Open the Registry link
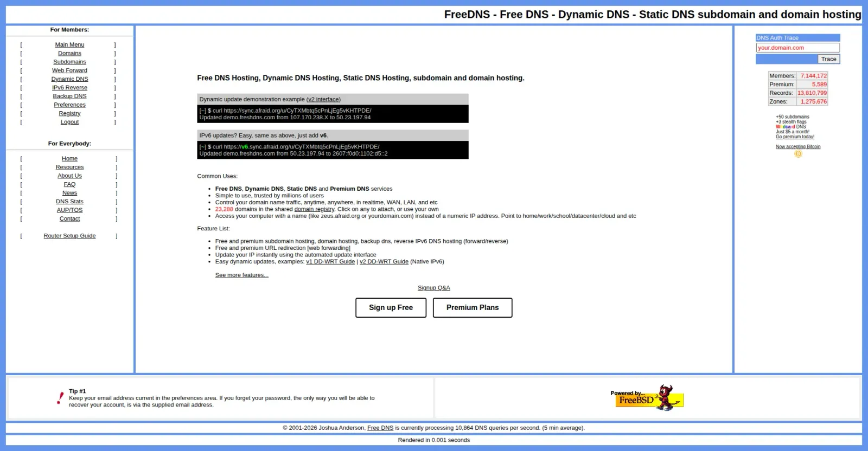This screenshot has height=451, width=868. [69, 114]
